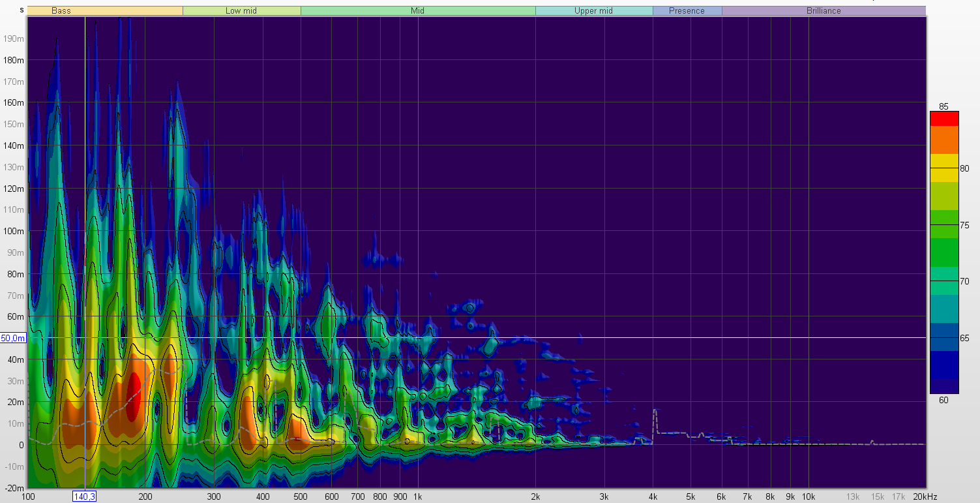This screenshot has height=503, width=980.
Task: Click the 30m time axis label
Action: [x=16, y=381]
